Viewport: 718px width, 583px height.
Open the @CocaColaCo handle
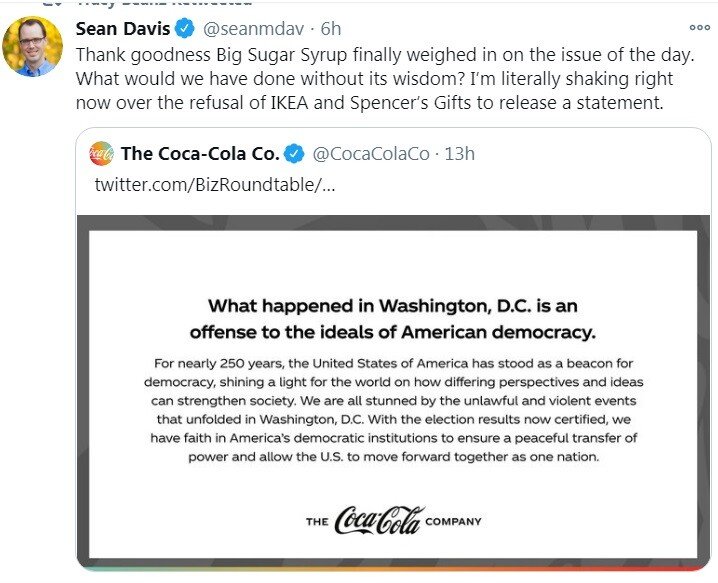[371, 154]
